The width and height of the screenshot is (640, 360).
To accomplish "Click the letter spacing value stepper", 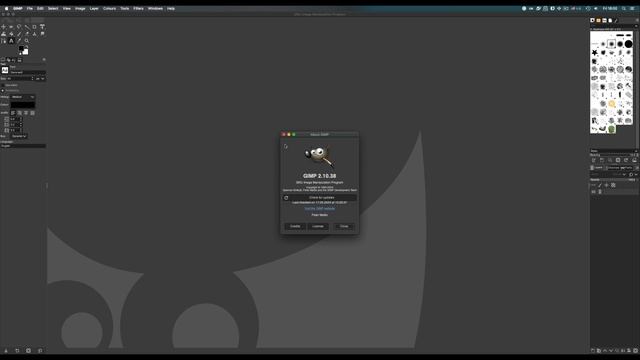I will (x=21, y=130).
